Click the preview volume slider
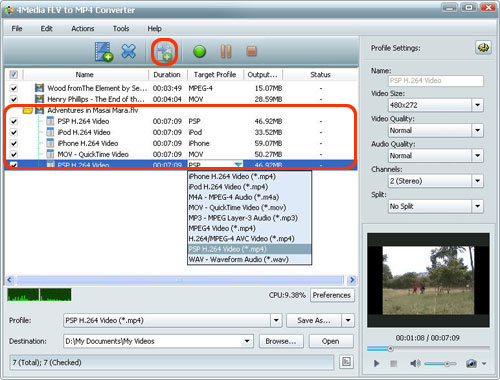The width and height of the screenshot is (500, 380). pos(441,364)
